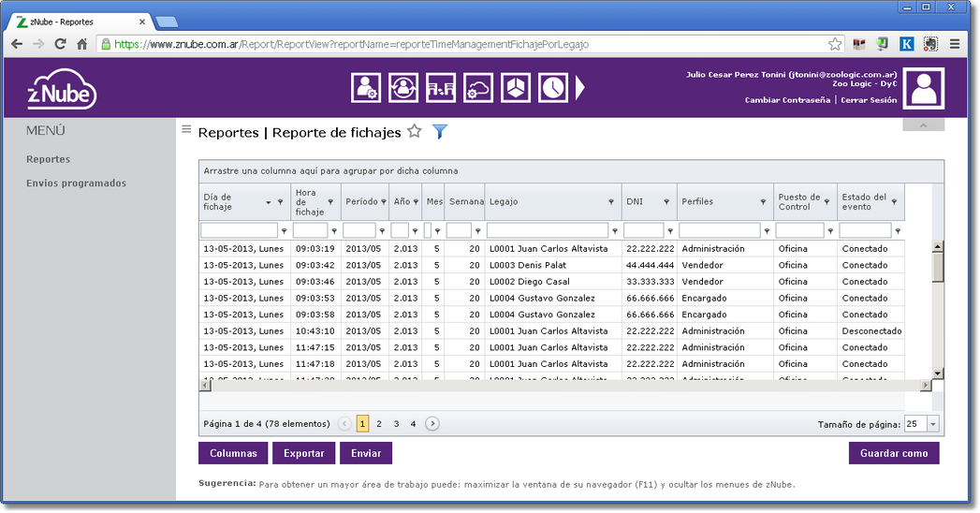Collapse the header with the up chevron
980x513 pixels.
coord(923,125)
